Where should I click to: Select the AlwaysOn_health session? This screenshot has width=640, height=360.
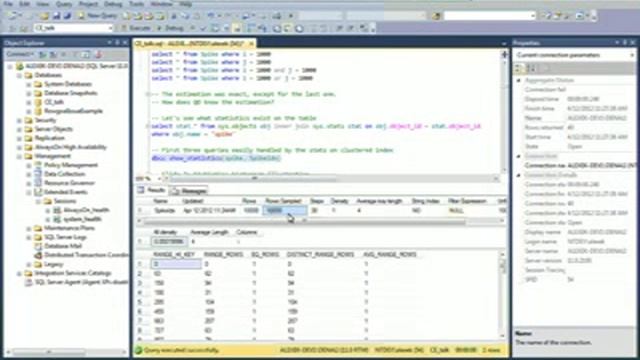pyautogui.click(x=86, y=210)
